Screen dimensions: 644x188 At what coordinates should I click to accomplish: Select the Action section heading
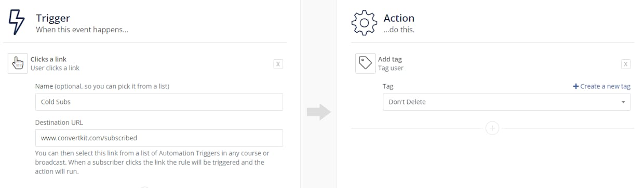click(x=399, y=18)
